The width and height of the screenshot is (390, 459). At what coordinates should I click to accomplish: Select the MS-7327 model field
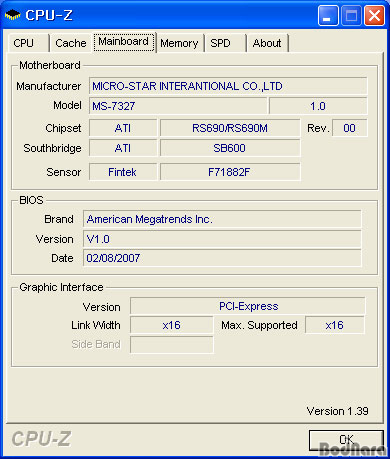[x=178, y=106]
